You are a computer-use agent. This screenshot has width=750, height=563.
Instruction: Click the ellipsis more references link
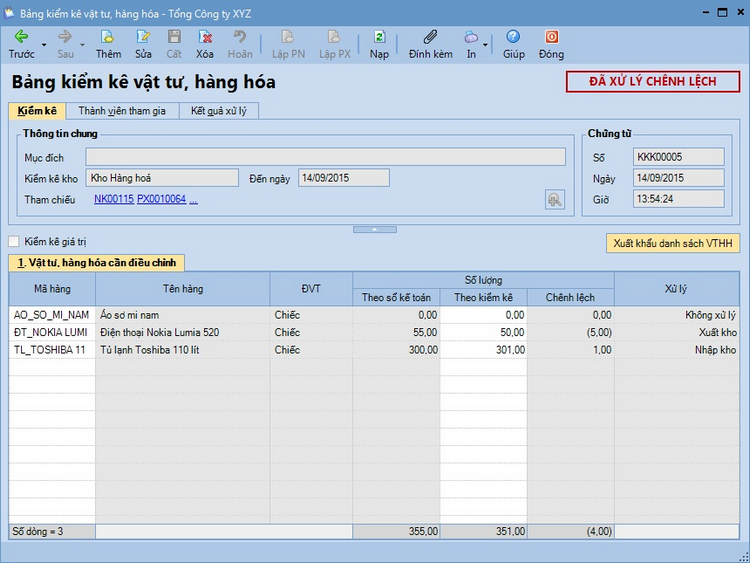click(193, 200)
